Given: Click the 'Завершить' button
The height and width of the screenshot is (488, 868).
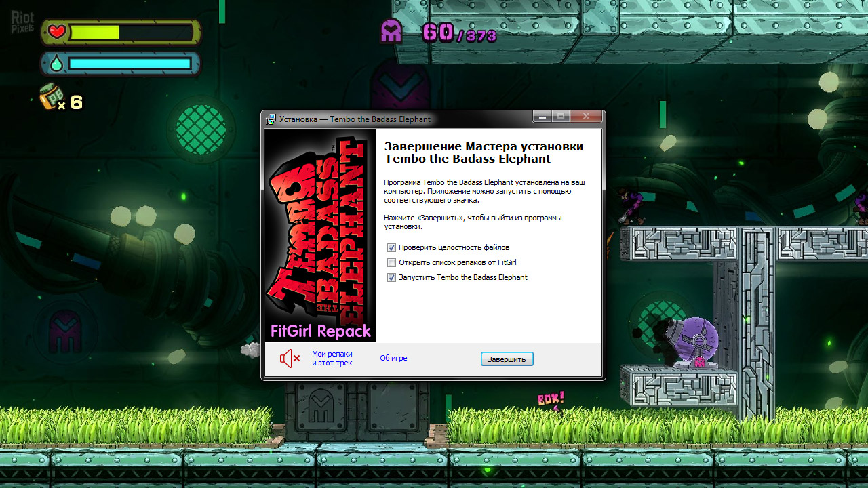Looking at the screenshot, I should click(x=507, y=359).
